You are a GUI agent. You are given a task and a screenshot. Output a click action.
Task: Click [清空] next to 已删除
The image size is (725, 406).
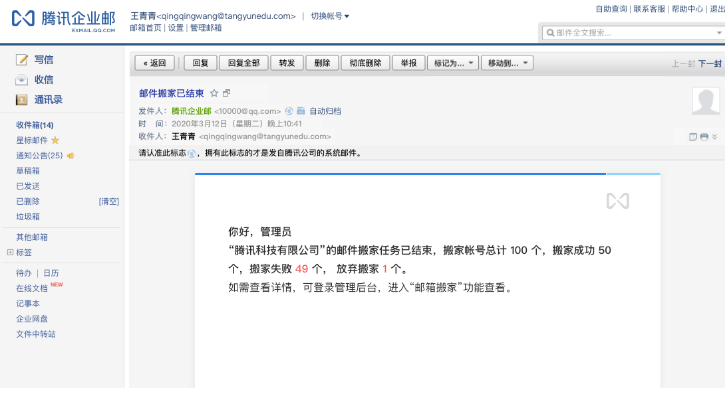109,201
